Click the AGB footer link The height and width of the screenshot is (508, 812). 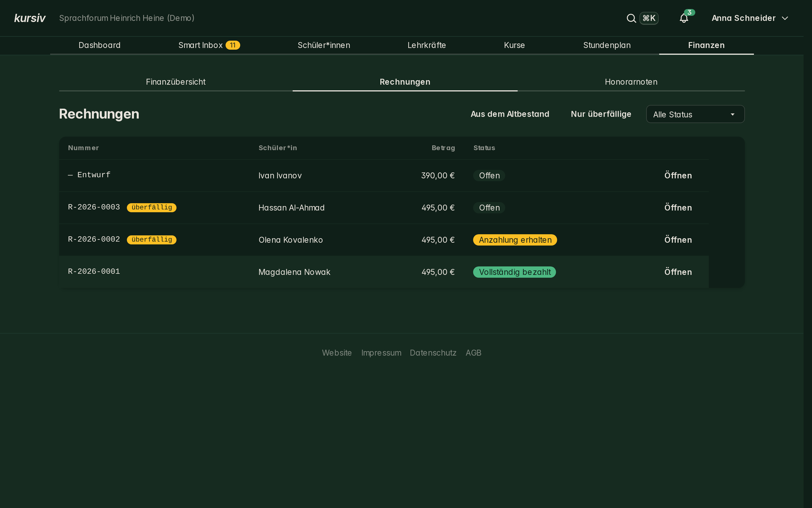click(x=473, y=353)
